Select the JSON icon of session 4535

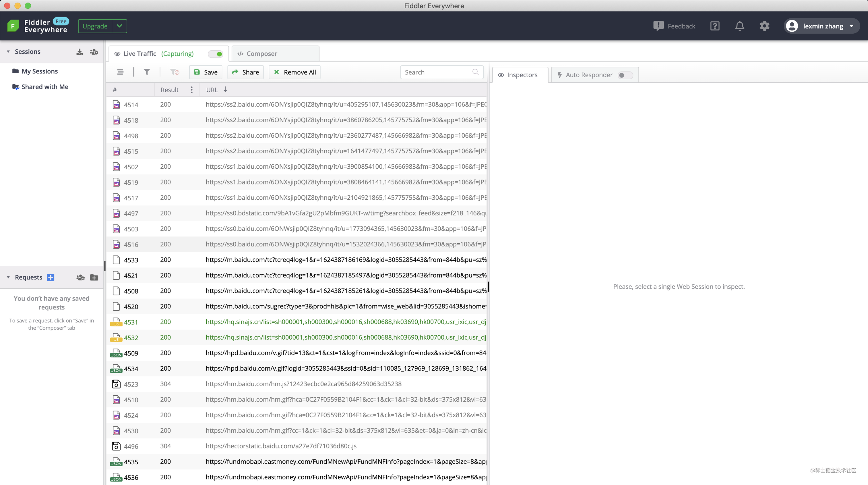116,461
